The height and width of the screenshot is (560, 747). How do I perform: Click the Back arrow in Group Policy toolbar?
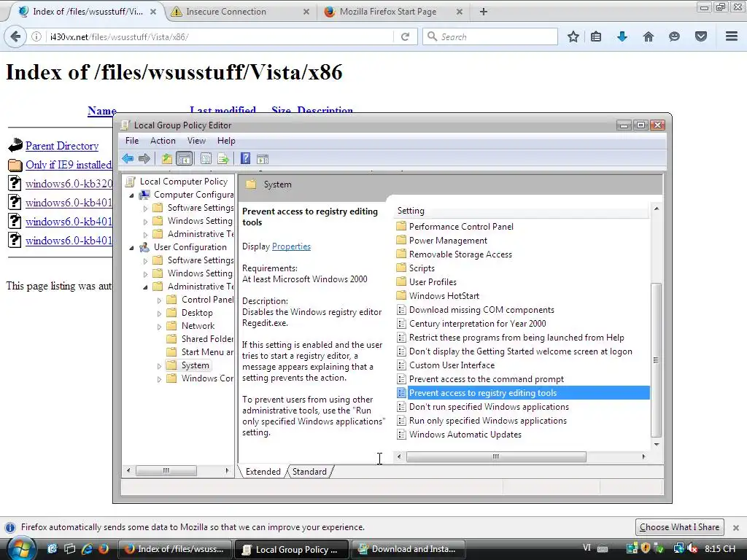click(128, 158)
